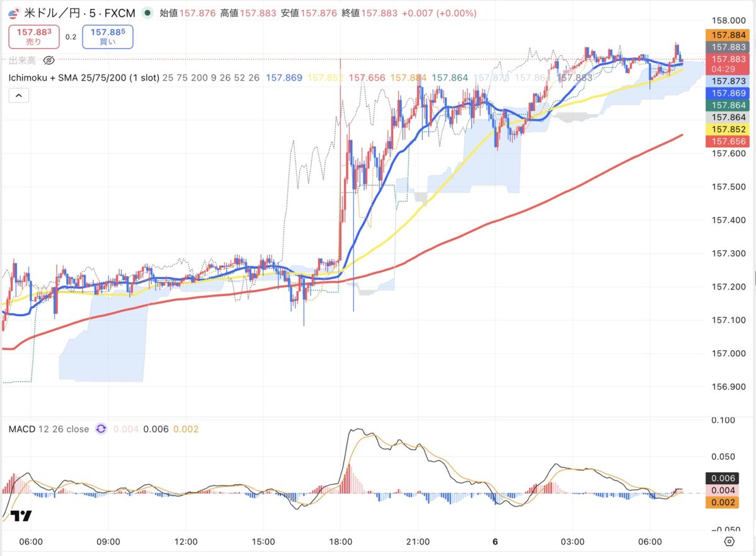756x556 pixels.
Task: Click the 21:00 time axis label
Action: (418, 542)
